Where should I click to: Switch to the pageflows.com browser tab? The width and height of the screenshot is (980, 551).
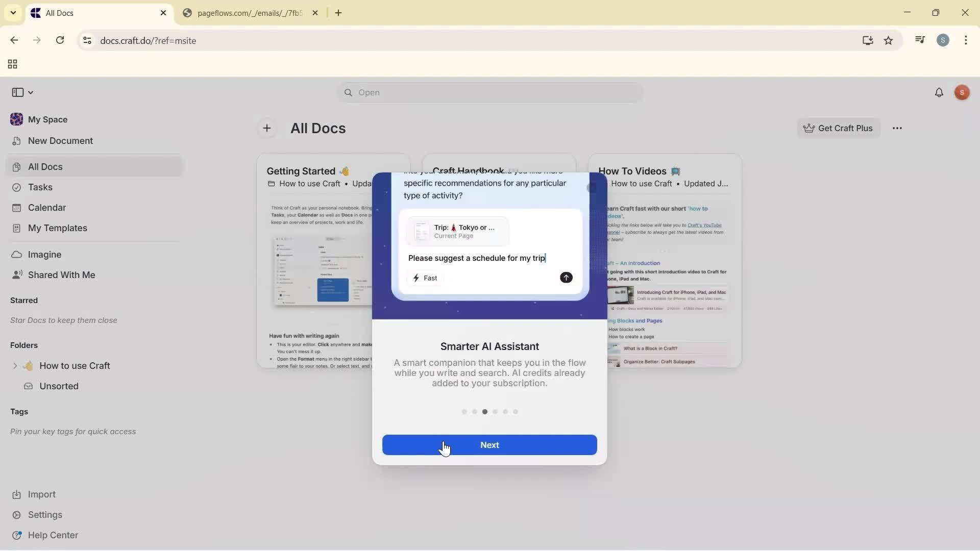[x=249, y=13]
